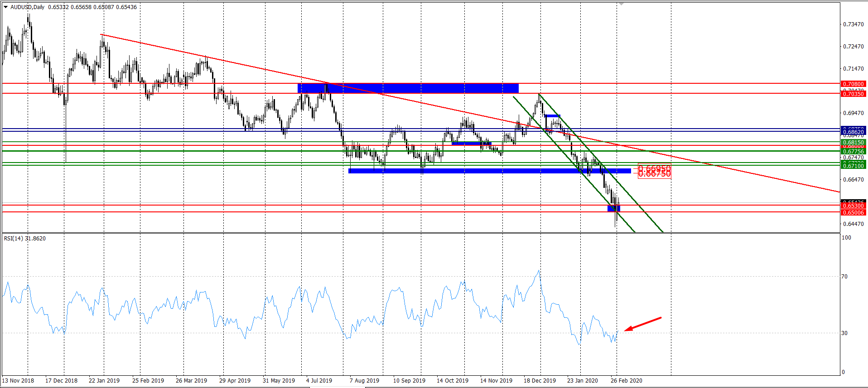Image resolution: width=868 pixels, height=388 pixels.
Task: Click the red 0.70800 price level label
Action: click(853, 84)
